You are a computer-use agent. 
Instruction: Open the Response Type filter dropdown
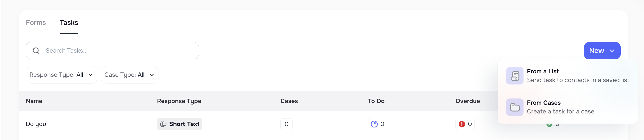[x=61, y=75]
